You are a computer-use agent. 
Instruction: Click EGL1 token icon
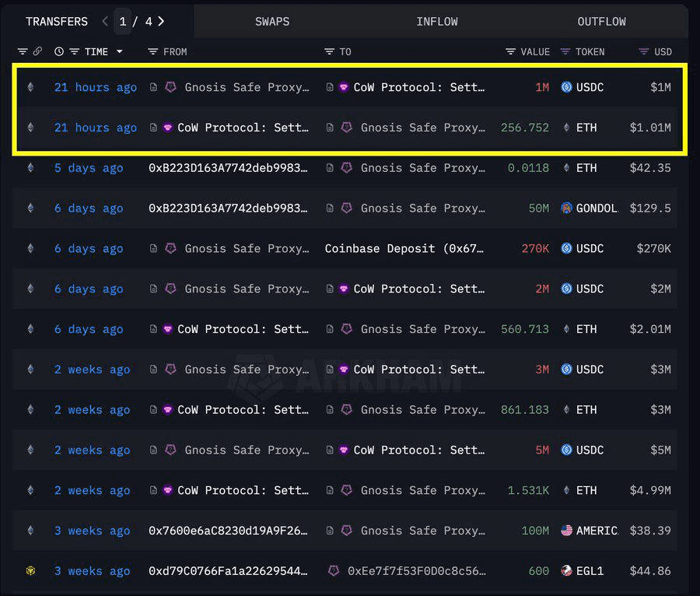[x=566, y=570]
